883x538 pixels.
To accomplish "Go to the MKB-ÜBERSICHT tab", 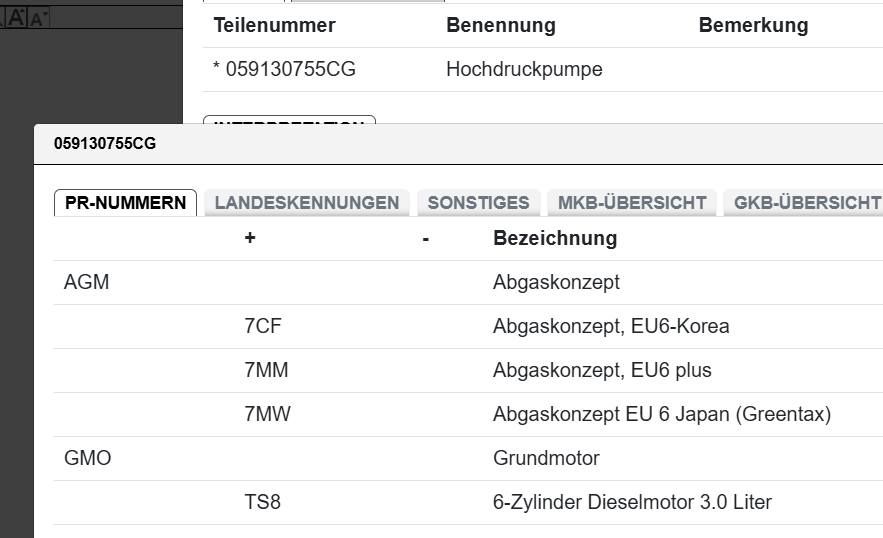I will click(x=632, y=203).
